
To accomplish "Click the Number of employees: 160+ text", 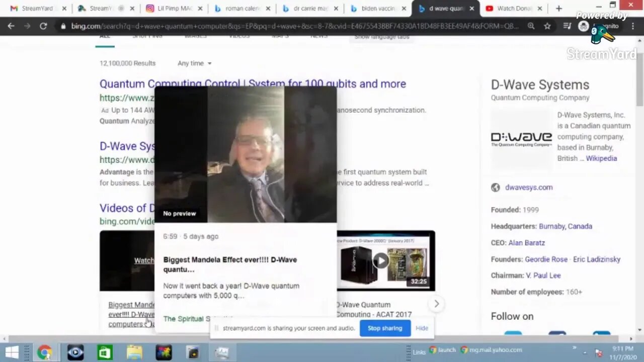I will click(x=536, y=292).
